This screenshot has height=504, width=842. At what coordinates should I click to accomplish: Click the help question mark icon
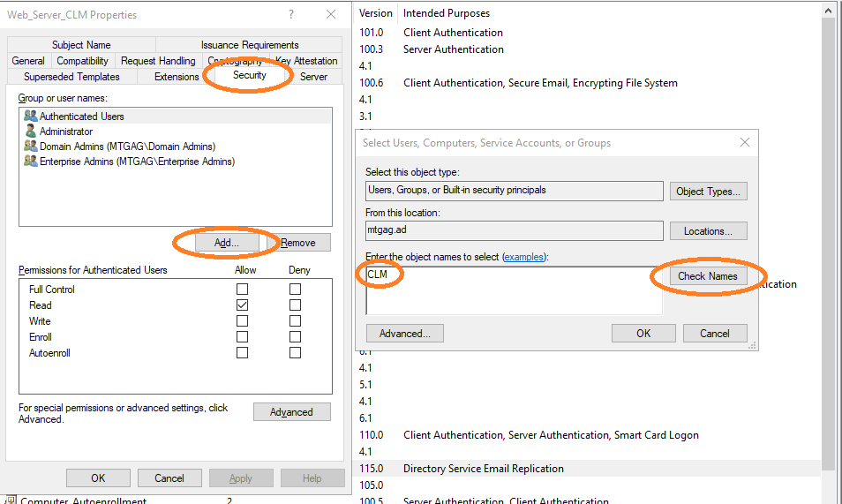(290, 15)
